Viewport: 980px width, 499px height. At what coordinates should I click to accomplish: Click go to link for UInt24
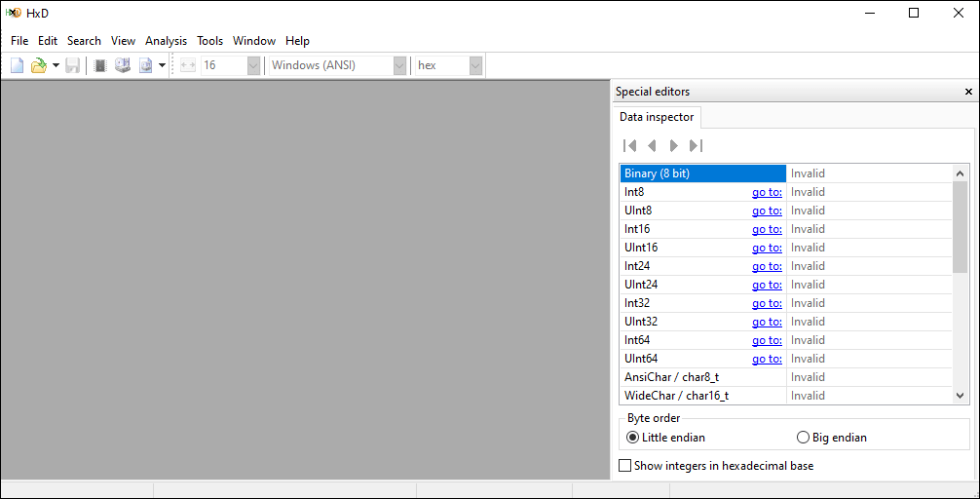[767, 285]
